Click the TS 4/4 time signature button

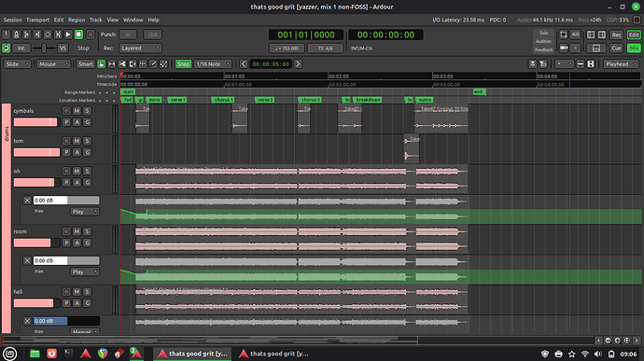coord(325,49)
